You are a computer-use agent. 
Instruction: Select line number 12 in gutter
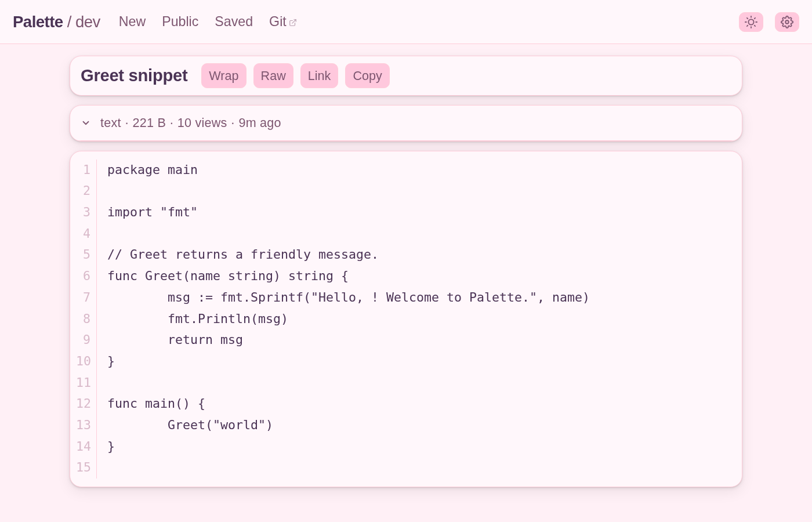84,404
